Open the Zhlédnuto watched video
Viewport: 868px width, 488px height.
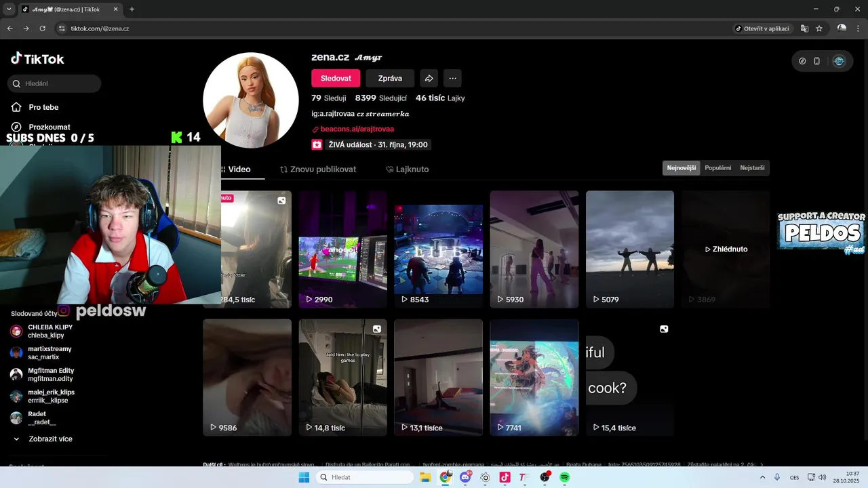pos(726,249)
